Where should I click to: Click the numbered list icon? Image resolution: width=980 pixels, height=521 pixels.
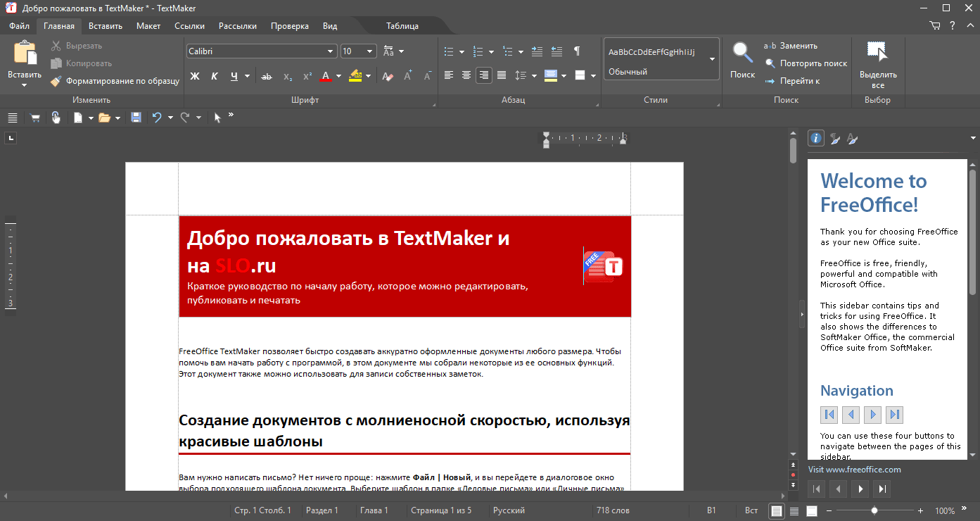(478, 51)
